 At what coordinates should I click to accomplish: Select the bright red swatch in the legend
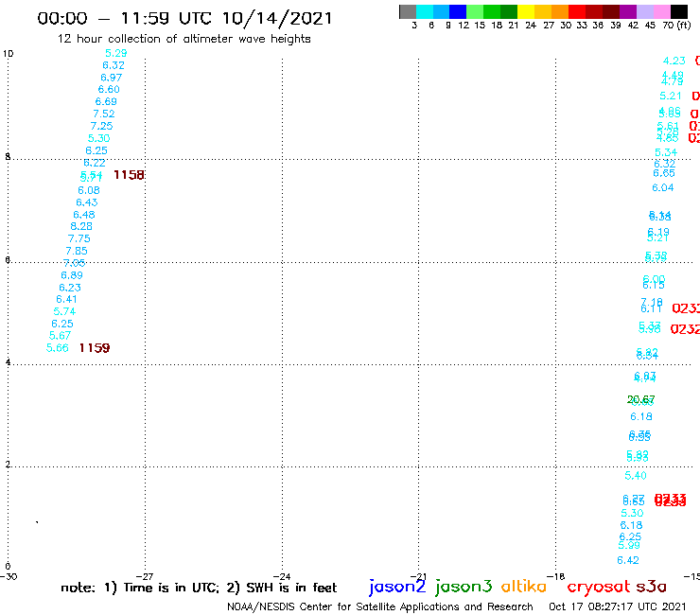577,11
